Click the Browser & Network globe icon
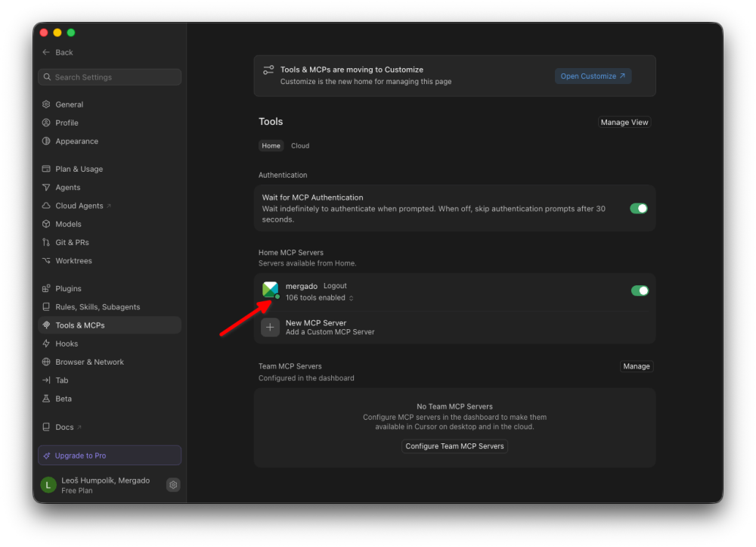Image resolution: width=756 pixels, height=547 pixels. 46,362
